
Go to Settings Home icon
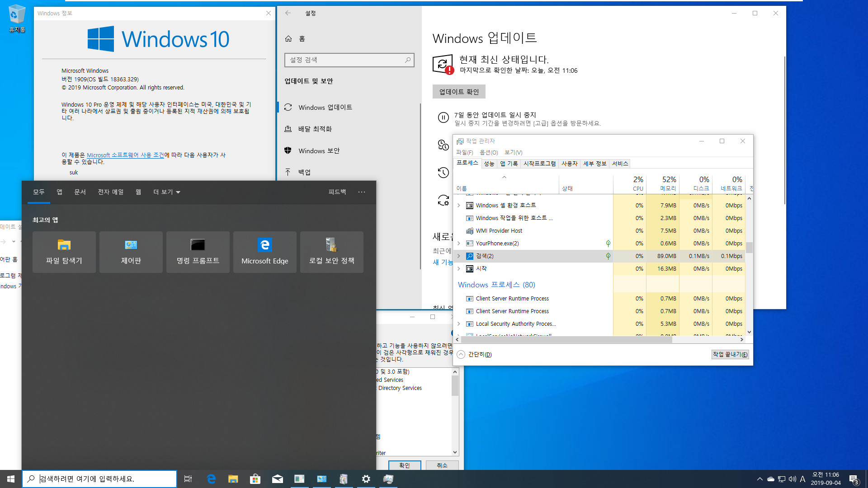coord(288,39)
